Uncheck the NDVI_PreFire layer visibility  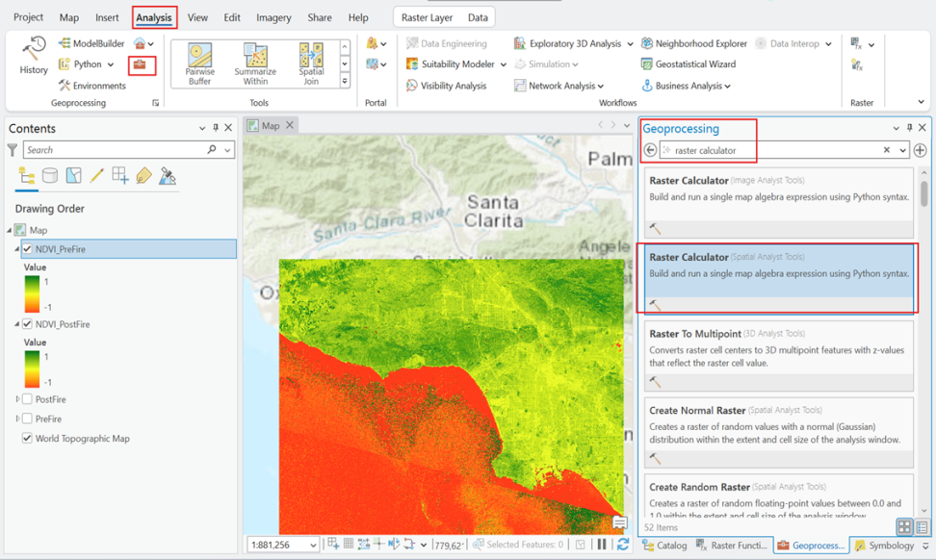click(x=27, y=249)
